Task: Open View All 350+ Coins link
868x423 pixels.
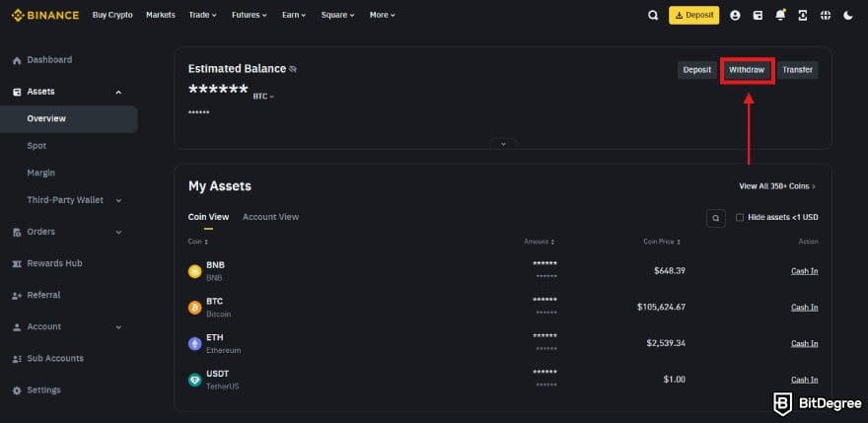Action: click(x=777, y=186)
